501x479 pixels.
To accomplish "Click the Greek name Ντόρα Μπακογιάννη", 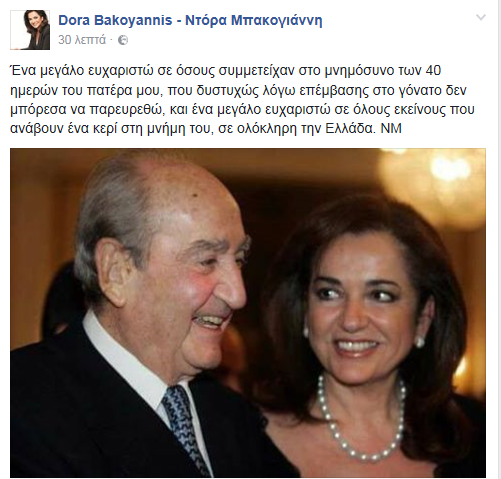I will point(254,20).
